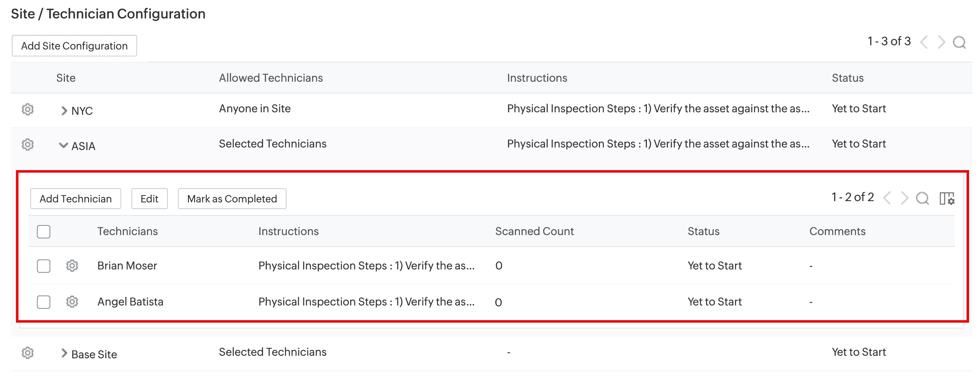Check the Angel Batista row checkbox
This screenshot has height=383, width=980.
(44, 302)
